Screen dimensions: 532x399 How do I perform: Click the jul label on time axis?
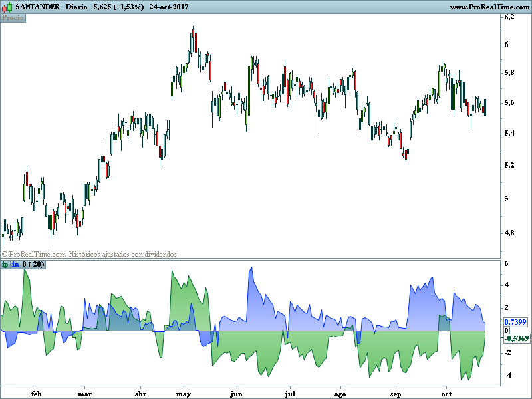290,394
